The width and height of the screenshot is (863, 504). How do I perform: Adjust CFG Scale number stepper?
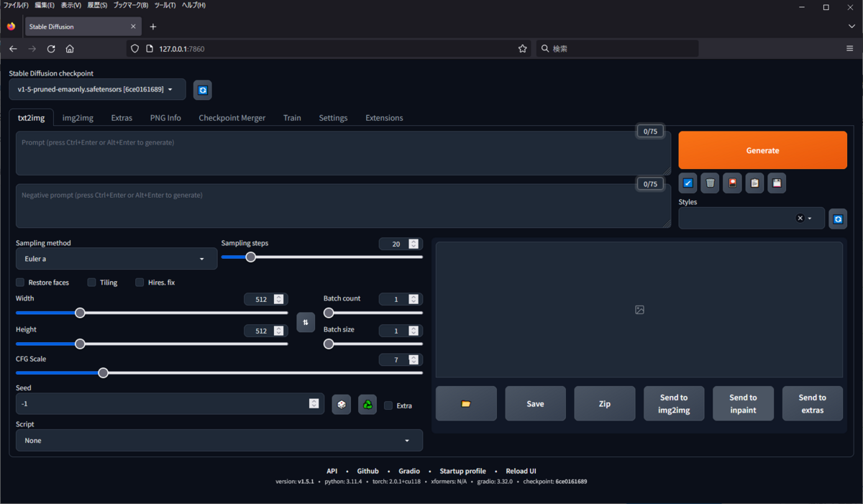(414, 359)
